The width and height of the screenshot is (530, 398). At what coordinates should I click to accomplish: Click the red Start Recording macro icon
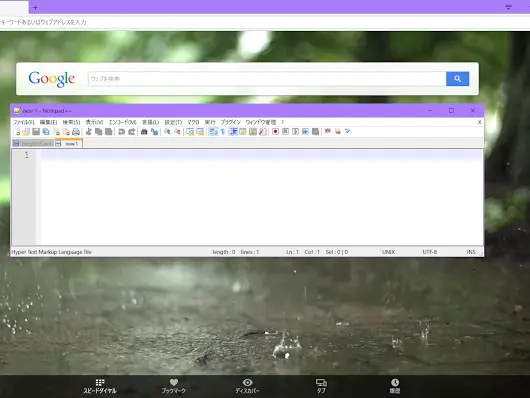point(275,132)
